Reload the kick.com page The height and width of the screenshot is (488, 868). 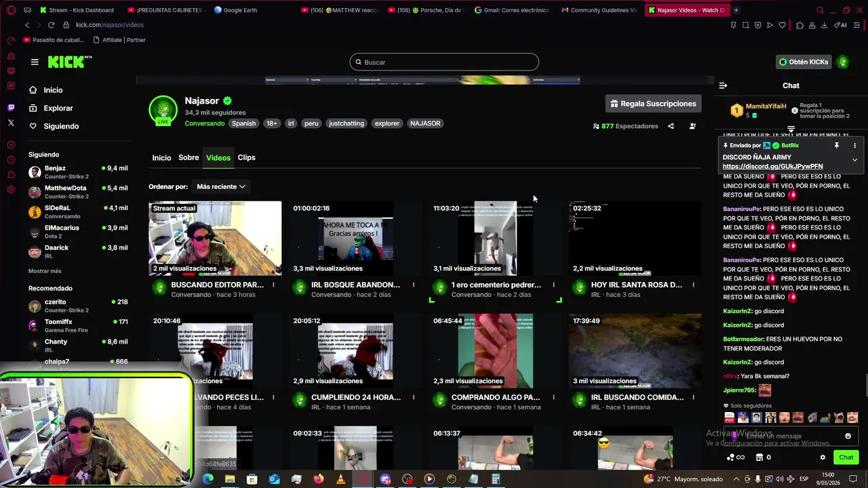tap(51, 25)
